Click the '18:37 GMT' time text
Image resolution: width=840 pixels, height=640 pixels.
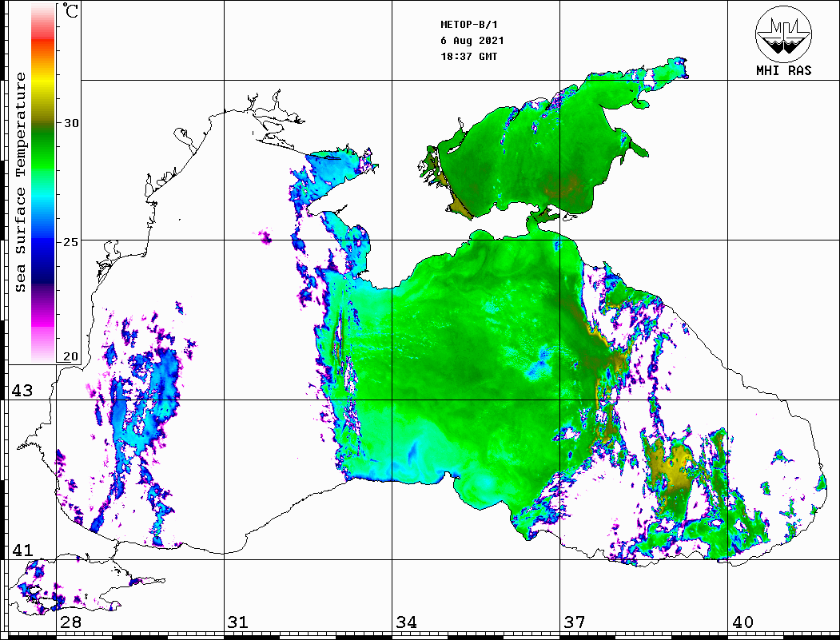(x=468, y=57)
